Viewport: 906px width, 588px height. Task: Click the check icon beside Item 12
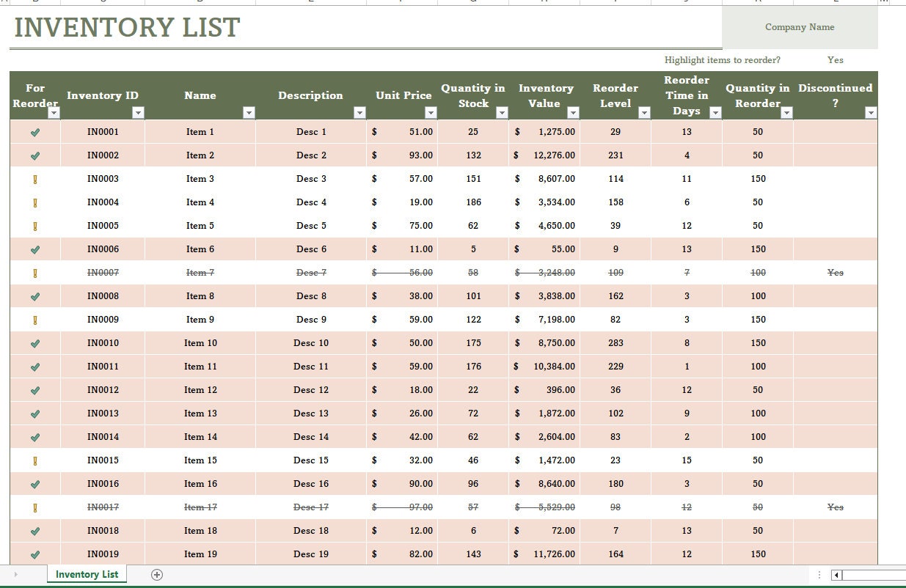coord(34,389)
